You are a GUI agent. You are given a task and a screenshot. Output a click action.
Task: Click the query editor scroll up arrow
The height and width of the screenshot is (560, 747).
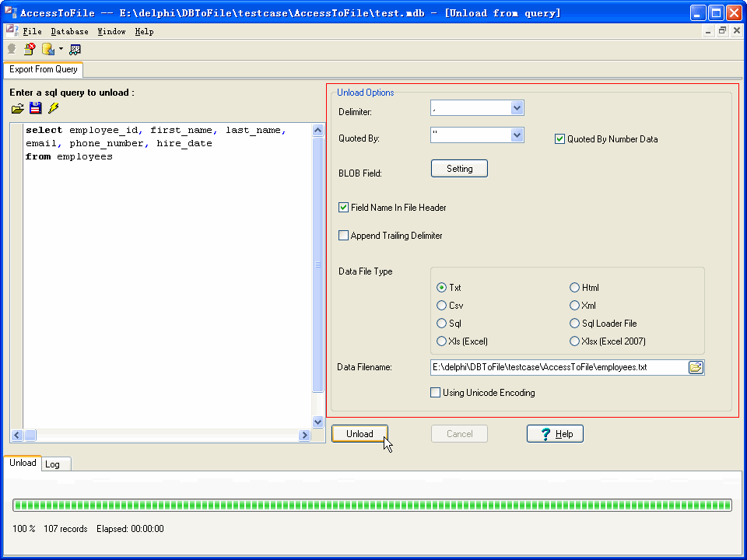point(317,131)
